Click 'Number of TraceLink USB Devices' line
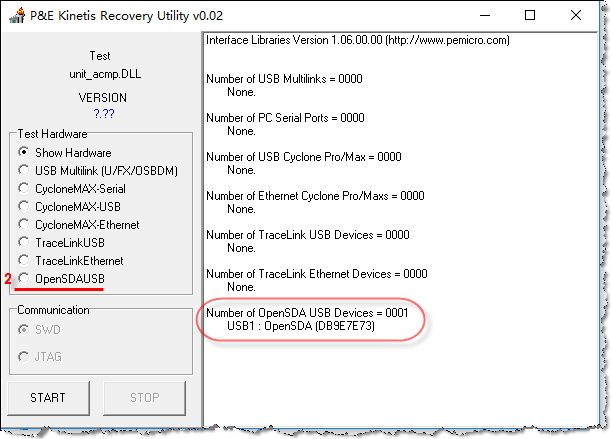This screenshot has width=612, height=439. (x=308, y=235)
